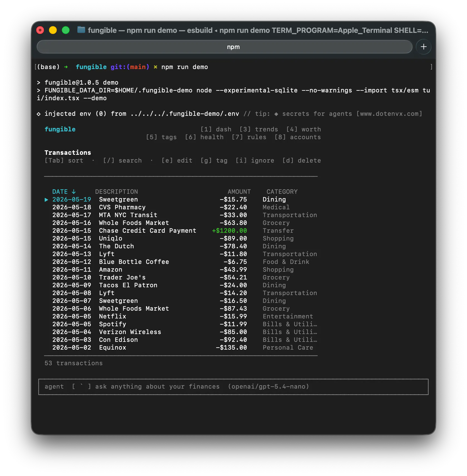Click the DATE column sort arrow

tap(73, 192)
